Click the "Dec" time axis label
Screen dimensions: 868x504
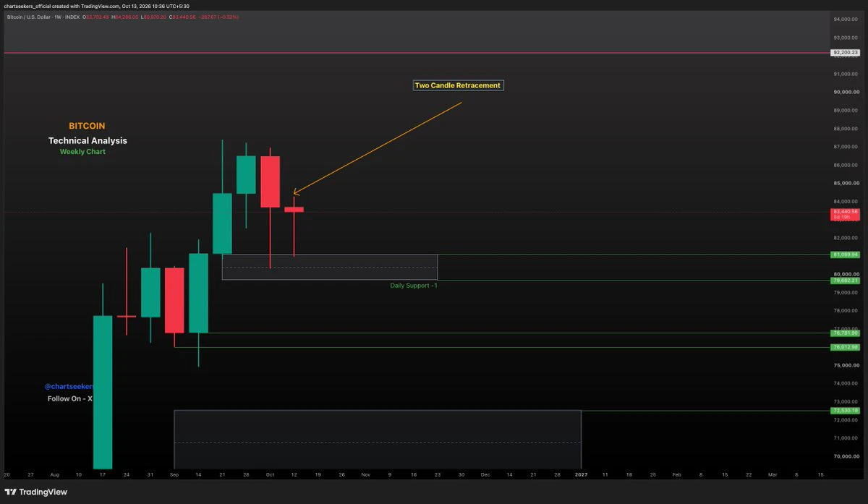tap(485, 474)
